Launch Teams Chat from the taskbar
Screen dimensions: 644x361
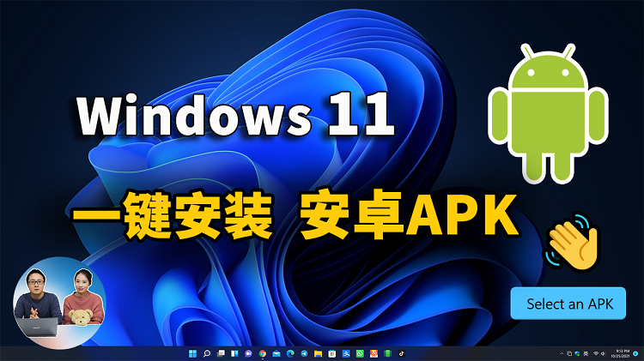tap(248, 353)
